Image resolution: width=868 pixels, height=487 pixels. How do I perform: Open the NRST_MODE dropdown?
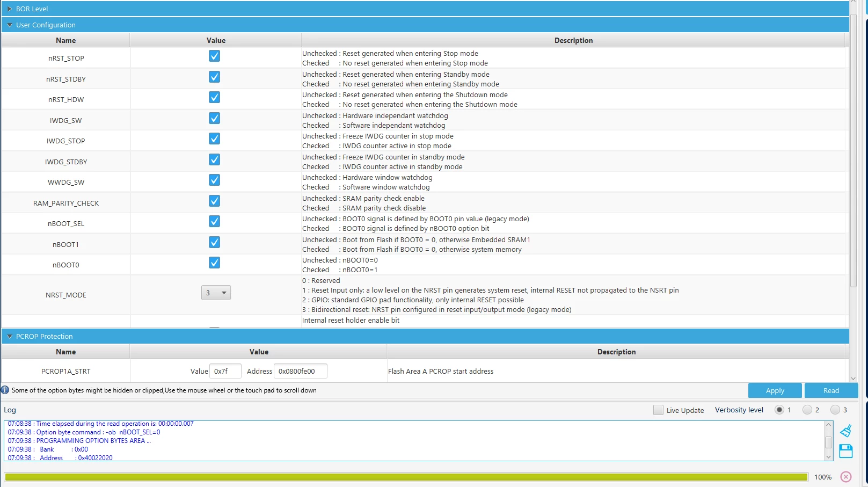(x=216, y=293)
